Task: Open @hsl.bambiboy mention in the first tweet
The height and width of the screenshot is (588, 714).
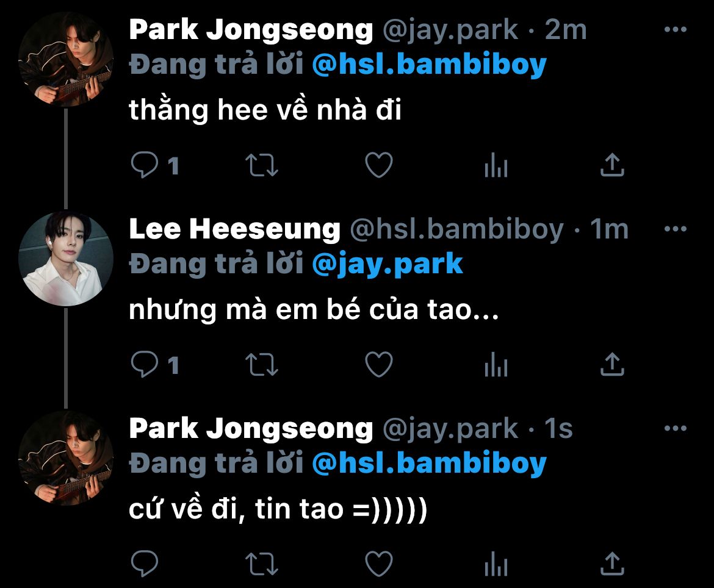Action: (430, 65)
